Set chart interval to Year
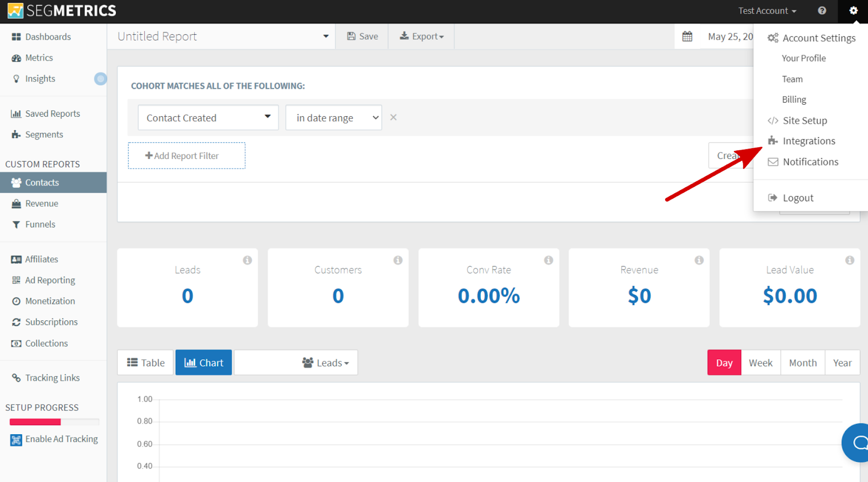This screenshot has width=868, height=482. click(x=843, y=363)
